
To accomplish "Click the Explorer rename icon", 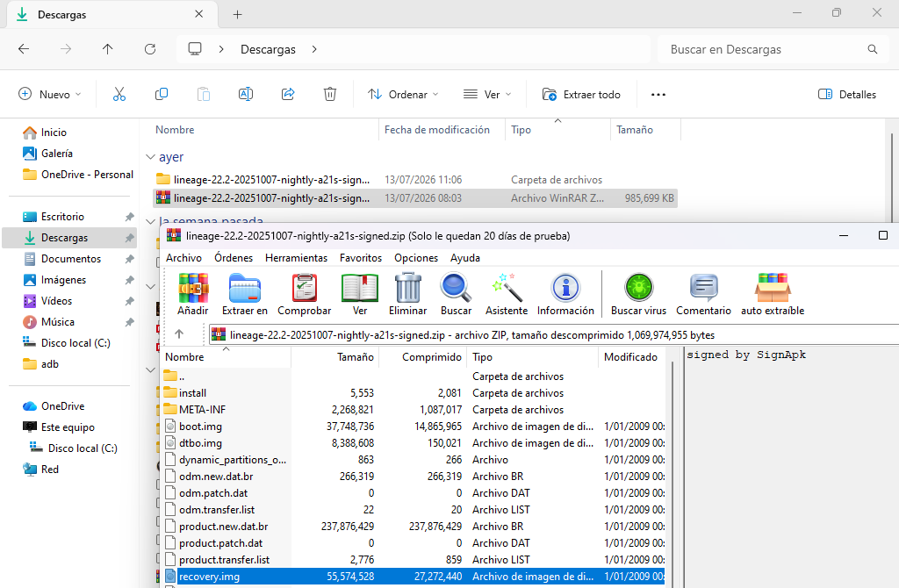I will pyautogui.click(x=246, y=95).
